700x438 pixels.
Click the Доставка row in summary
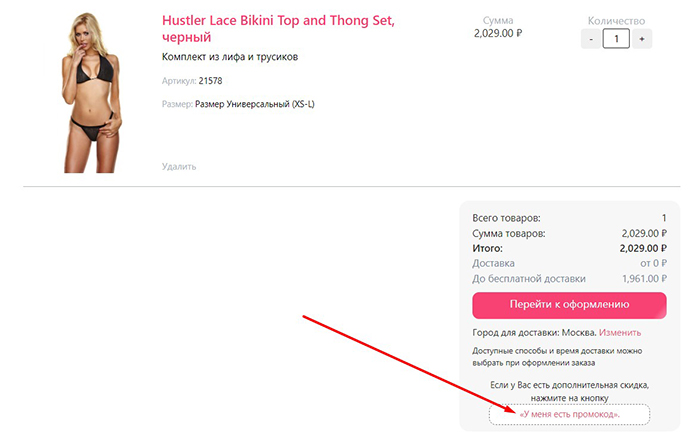click(x=493, y=263)
